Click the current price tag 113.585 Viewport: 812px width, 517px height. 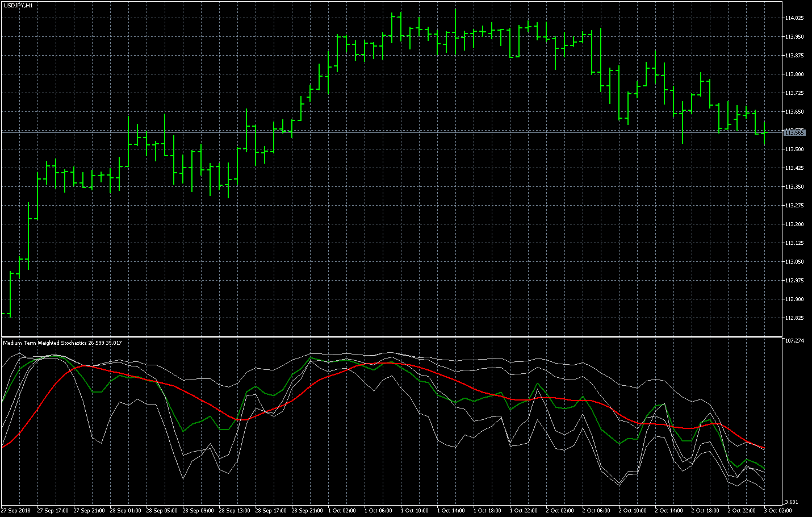pyautogui.click(x=794, y=132)
